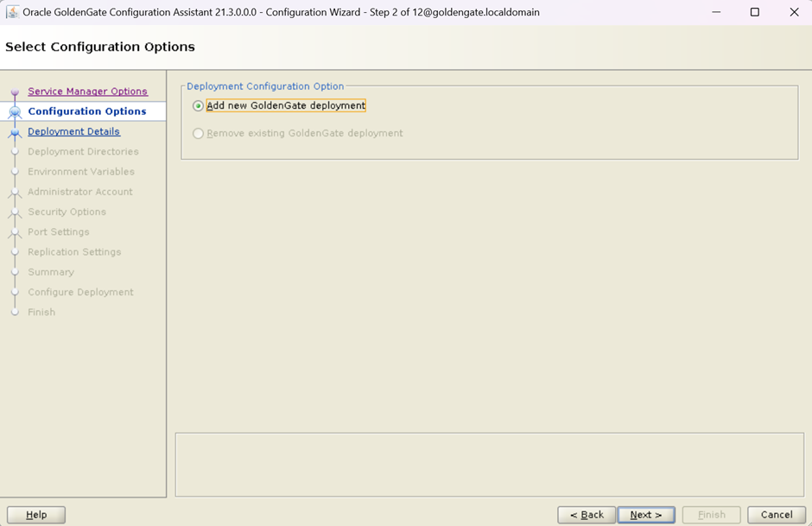
Task: Click the Deployment Details step icon
Action: 15,133
